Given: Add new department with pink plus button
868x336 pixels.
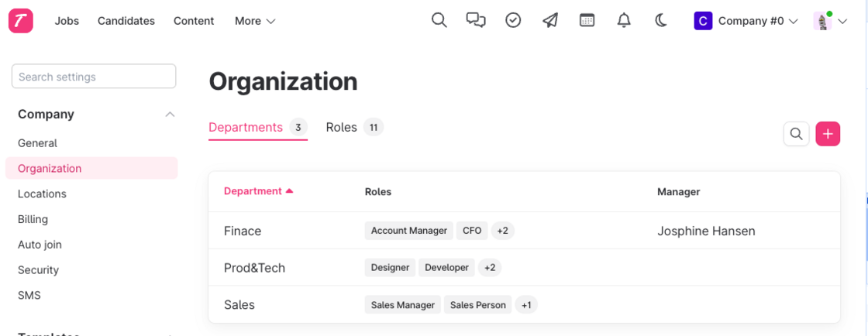Looking at the screenshot, I should [x=828, y=134].
